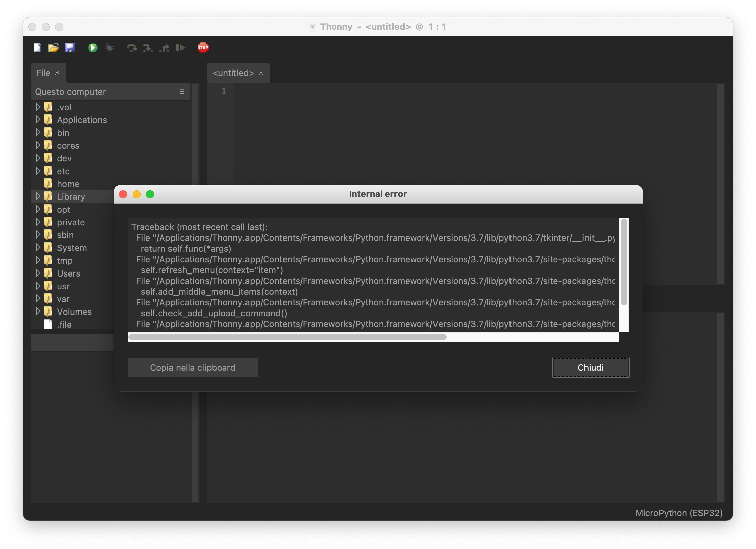The image size is (756, 549).
Task: Expand the bin folder
Action: 38,133
